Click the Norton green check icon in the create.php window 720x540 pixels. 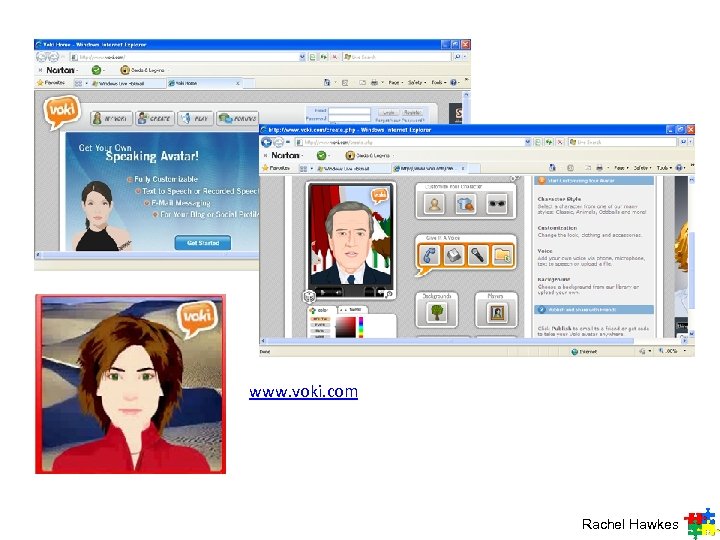click(x=321, y=156)
